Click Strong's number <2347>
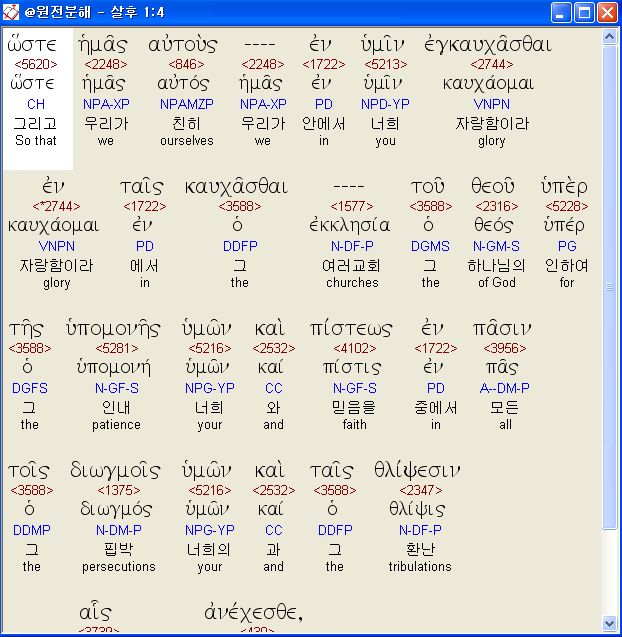This screenshot has width=622, height=637. (x=420, y=490)
